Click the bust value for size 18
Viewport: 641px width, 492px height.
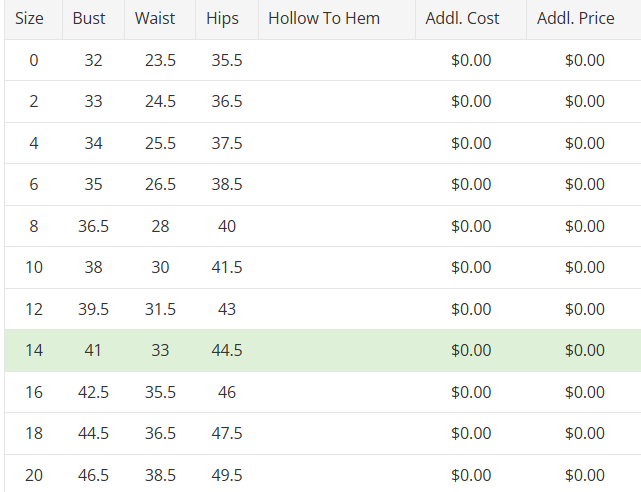(x=93, y=433)
